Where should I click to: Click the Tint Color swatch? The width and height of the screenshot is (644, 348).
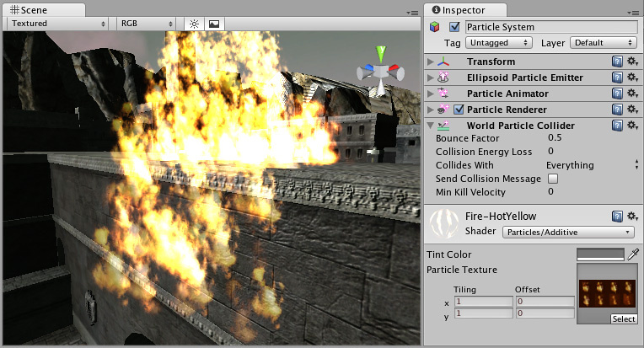point(600,254)
